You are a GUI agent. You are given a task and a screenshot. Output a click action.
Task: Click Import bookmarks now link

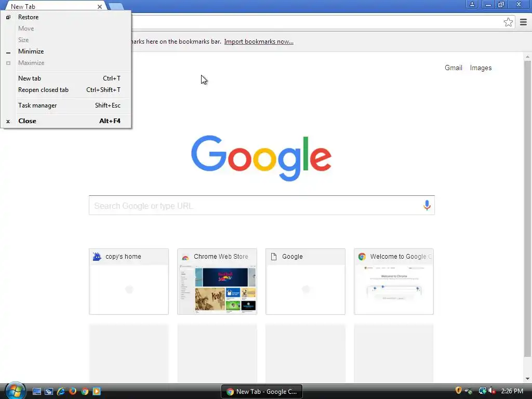259,42
